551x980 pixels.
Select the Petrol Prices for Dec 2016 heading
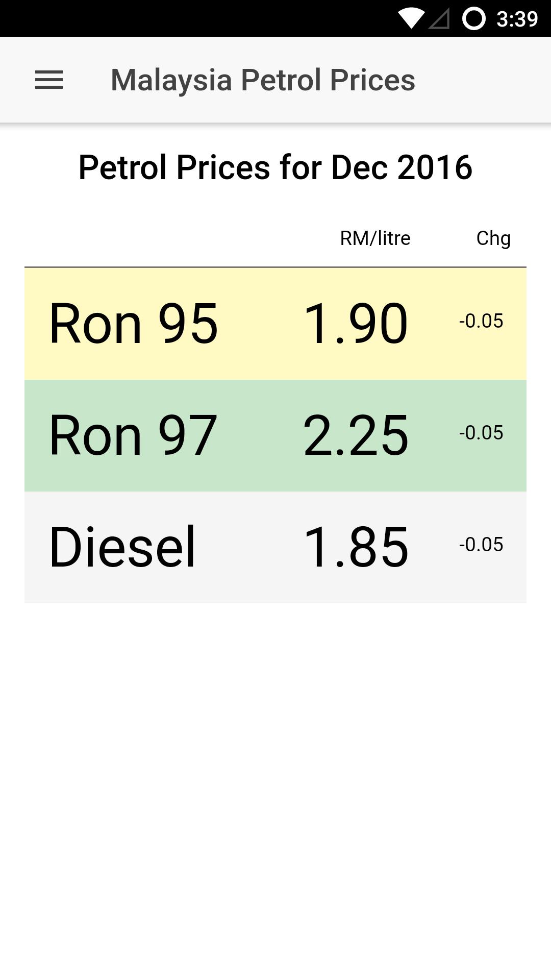275,167
